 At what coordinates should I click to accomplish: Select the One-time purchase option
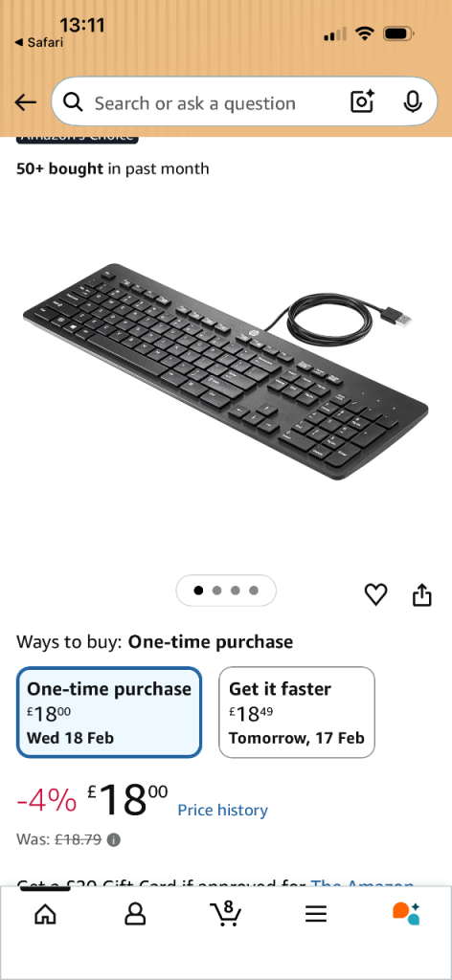[x=109, y=712]
